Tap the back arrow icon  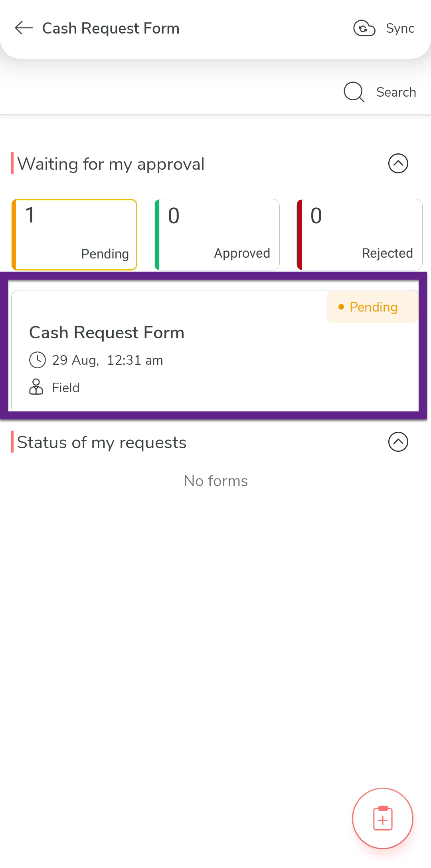coord(24,28)
